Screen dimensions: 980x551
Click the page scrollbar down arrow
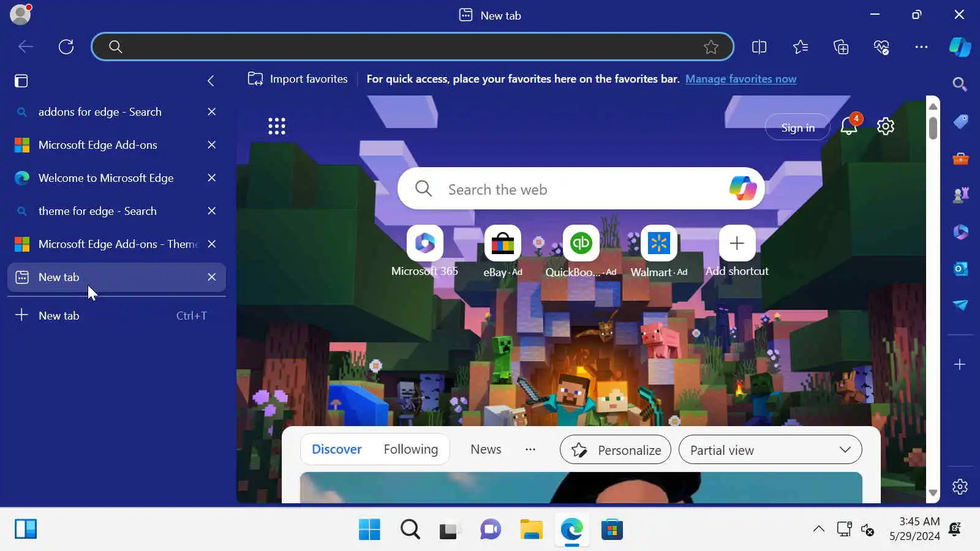pyautogui.click(x=933, y=493)
